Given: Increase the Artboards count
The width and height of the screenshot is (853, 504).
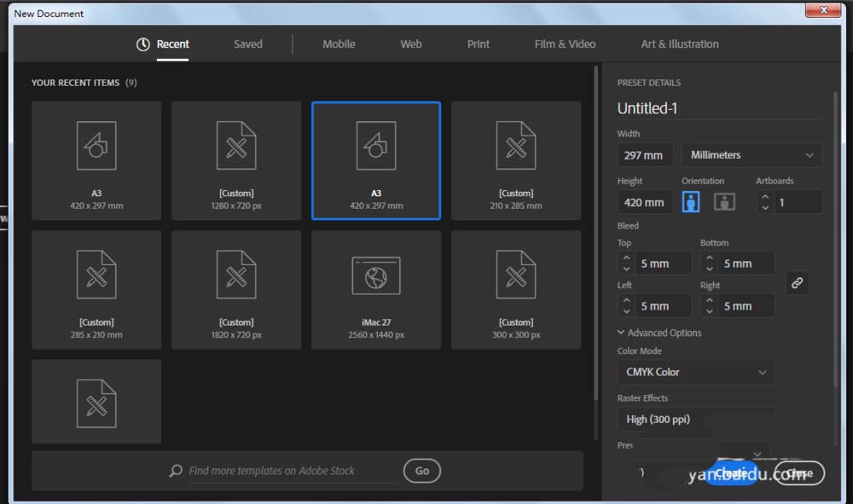Looking at the screenshot, I should tap(765, 197).
